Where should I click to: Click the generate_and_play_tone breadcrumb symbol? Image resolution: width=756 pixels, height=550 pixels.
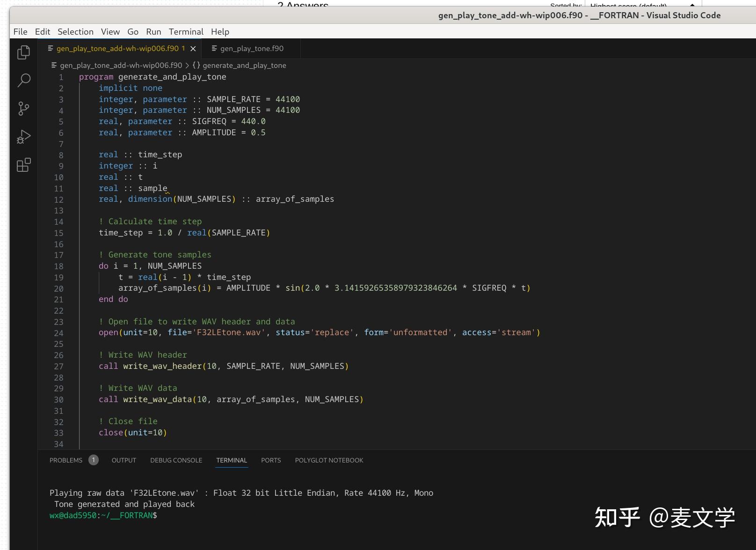click(243, 66)
